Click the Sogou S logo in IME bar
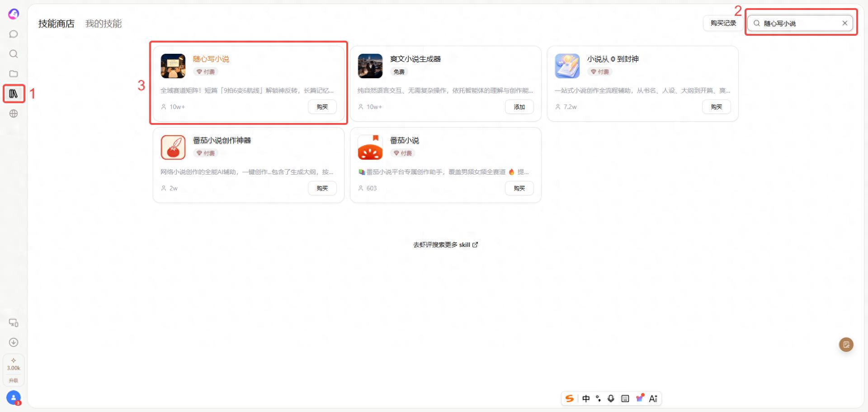 click(570, 398)
